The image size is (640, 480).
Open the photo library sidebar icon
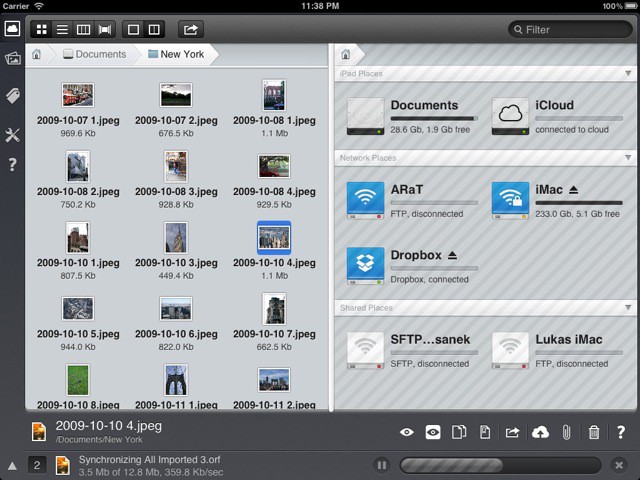[12, 58]
